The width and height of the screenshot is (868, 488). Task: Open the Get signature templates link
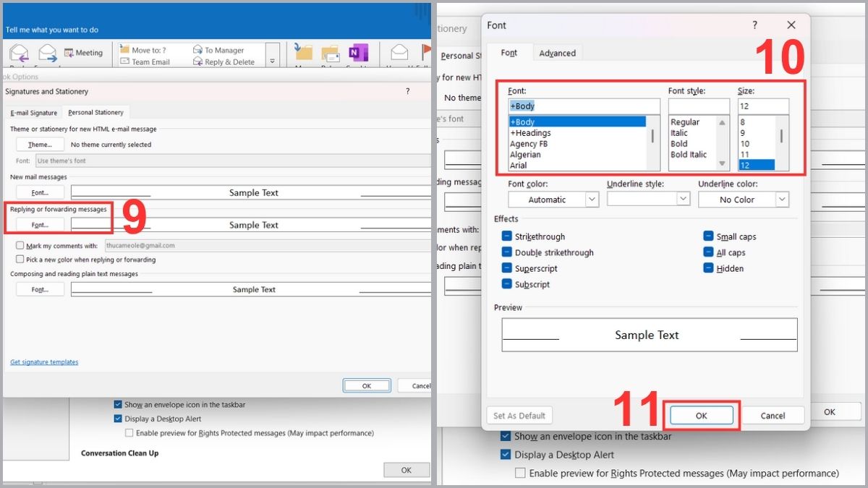click(x=44, y=362)
